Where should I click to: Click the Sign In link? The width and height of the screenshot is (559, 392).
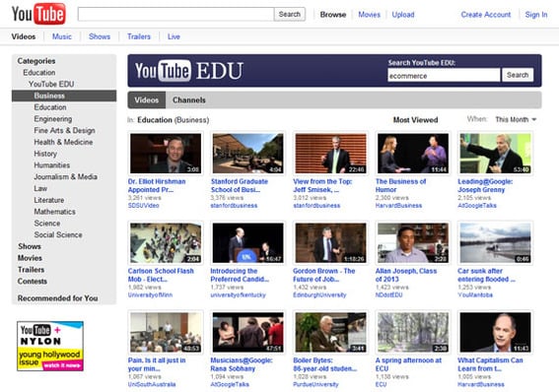tap(536, 15)
